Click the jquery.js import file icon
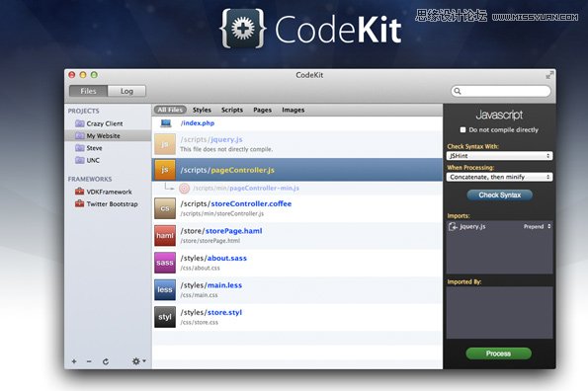The image size is (588, 391). 453,226
